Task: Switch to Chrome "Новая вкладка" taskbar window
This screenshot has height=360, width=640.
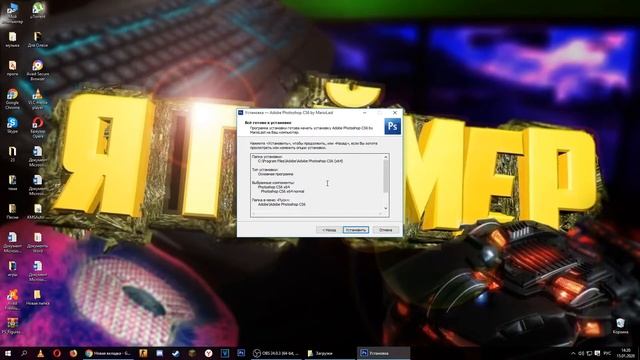Action: (108, 353)
